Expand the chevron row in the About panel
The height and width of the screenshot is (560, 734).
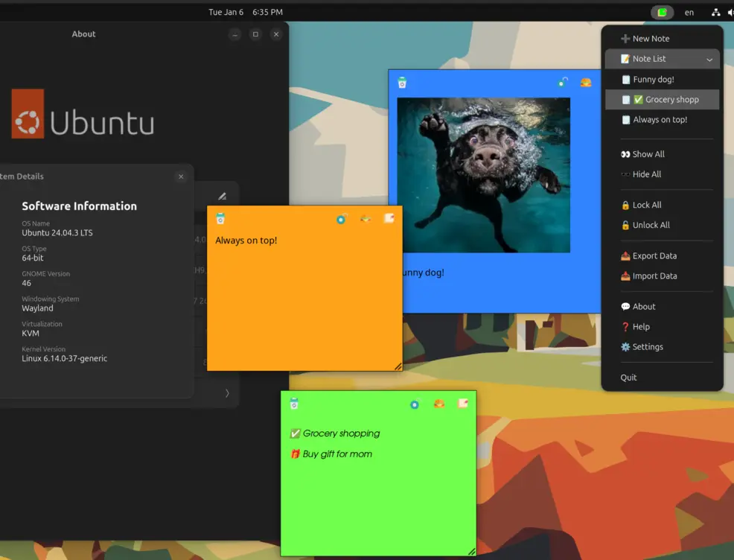pyautogui.click(x=227, y=393)
